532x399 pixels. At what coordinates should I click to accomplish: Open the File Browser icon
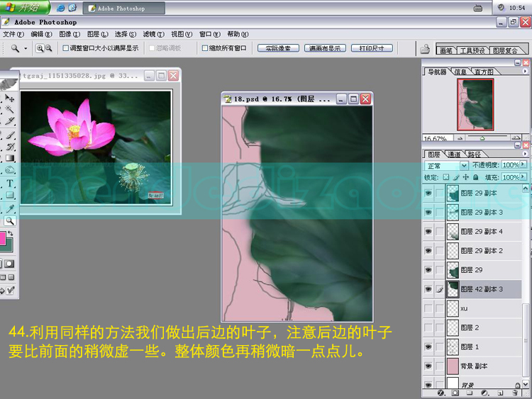tap(425, 49)
